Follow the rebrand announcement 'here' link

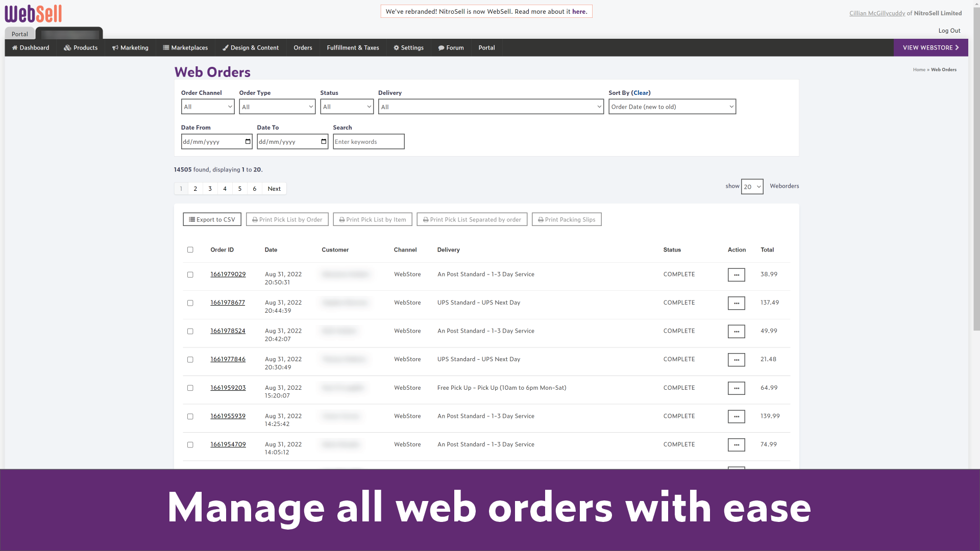pyautogui.click(x=578, y=11)
